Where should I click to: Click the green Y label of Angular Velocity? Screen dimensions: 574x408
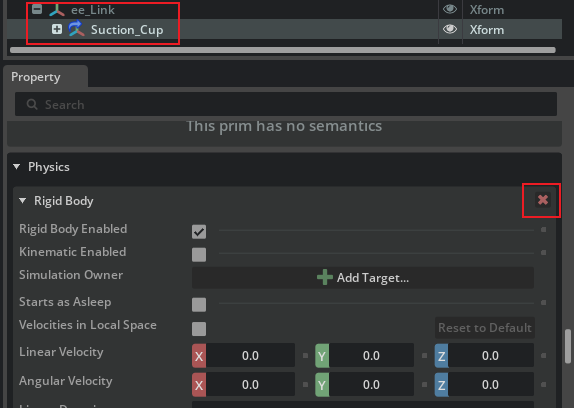[x=322, y=385]
